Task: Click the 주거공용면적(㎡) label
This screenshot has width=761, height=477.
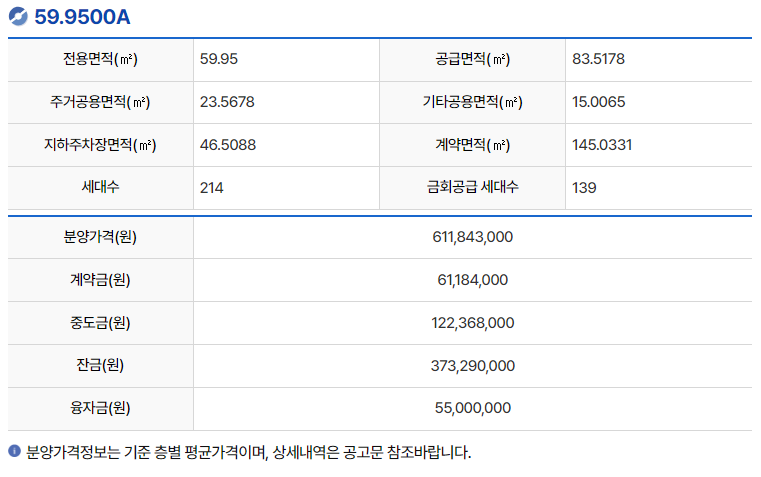Action: pyautogui.click(x=100, y=102)
